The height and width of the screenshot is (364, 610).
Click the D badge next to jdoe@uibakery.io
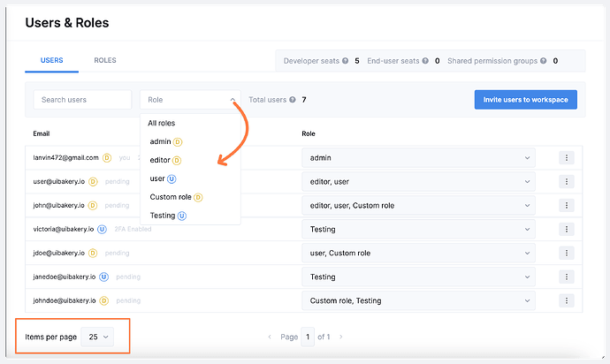pyautogui.click(x=93, y=253)
